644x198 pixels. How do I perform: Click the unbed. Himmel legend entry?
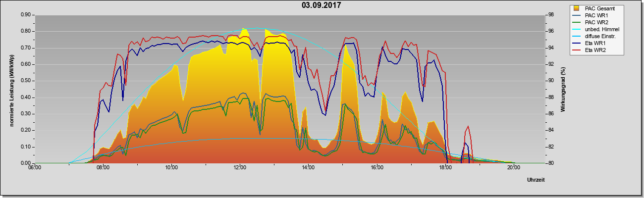point(596,29)
